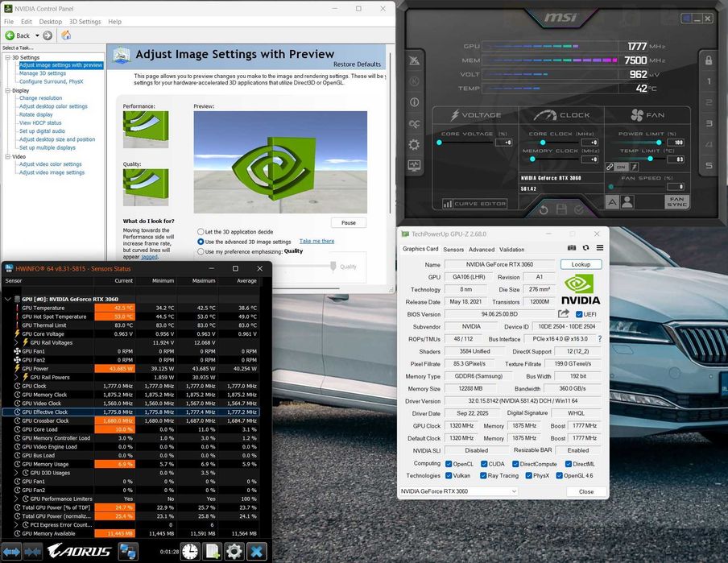Click the link power and temp limit icon

610,167
